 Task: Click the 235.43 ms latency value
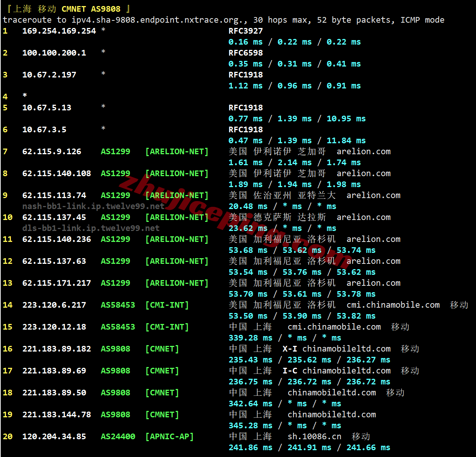(250, 360)
